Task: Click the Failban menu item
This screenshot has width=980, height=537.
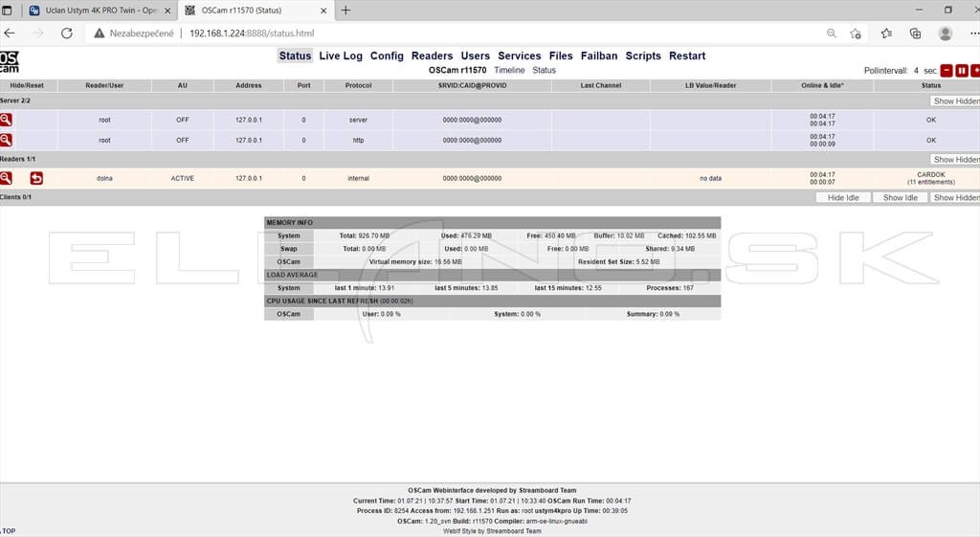Action: pos(599,56)
